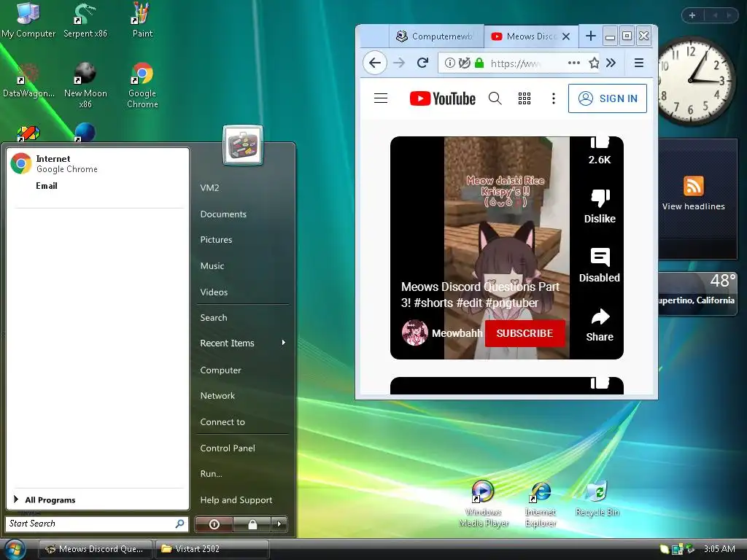The width and height of the screenshot is (747, 560).
Task: Open Network from Start menu
Action: tap(217, 396)
